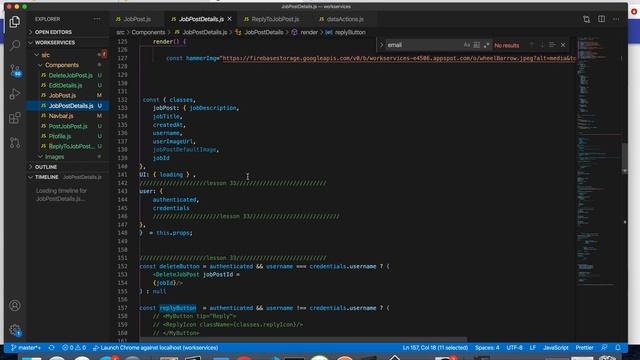Screen dimensions: 640x360
Task: Open editor more actions ellipsis
Action: coord(616,19)
